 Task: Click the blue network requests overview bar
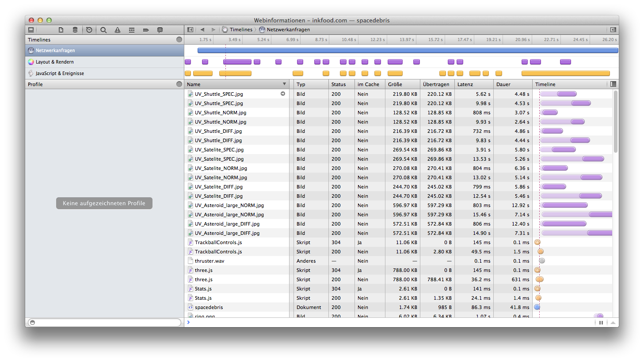pos(408,50)
